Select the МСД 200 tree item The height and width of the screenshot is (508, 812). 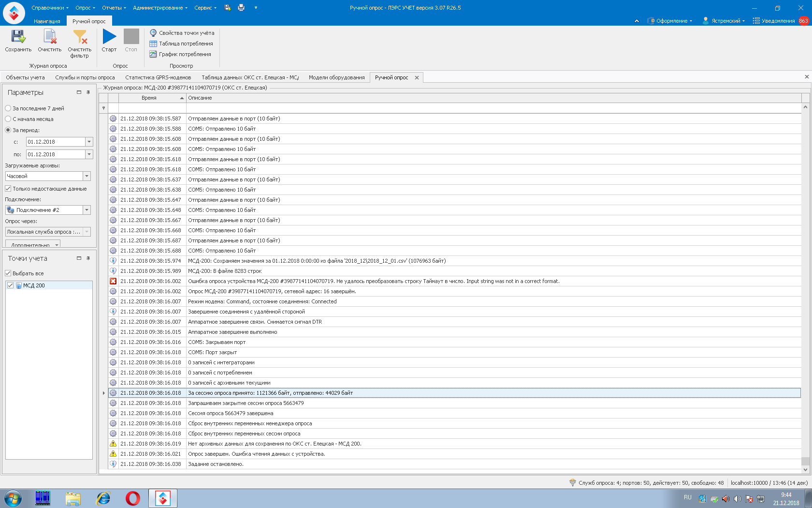34,285
